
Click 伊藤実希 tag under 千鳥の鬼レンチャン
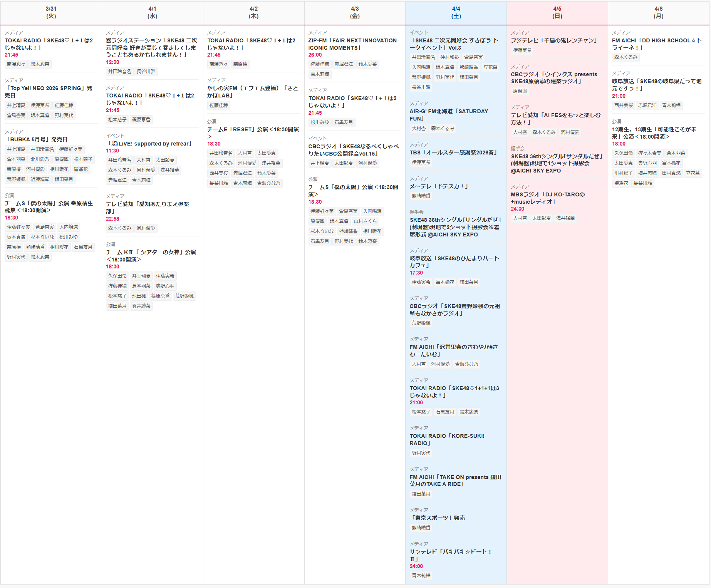[522, 50]
